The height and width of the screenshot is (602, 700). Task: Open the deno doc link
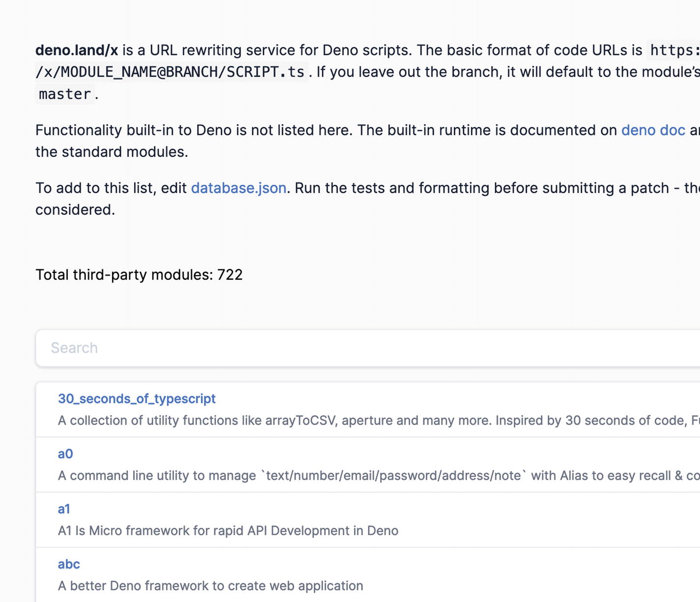pos(653,130)
